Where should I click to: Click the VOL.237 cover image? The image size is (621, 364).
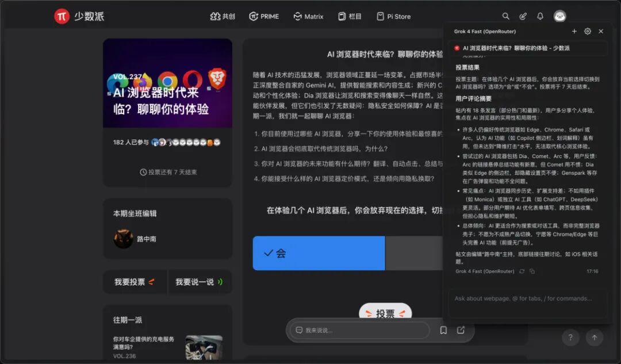pyautogui.click(x=167, y=83)
